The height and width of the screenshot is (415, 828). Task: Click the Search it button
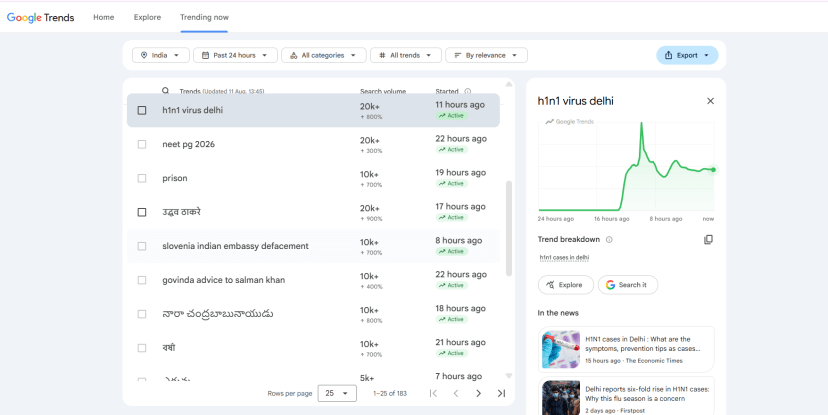(628, 285)
